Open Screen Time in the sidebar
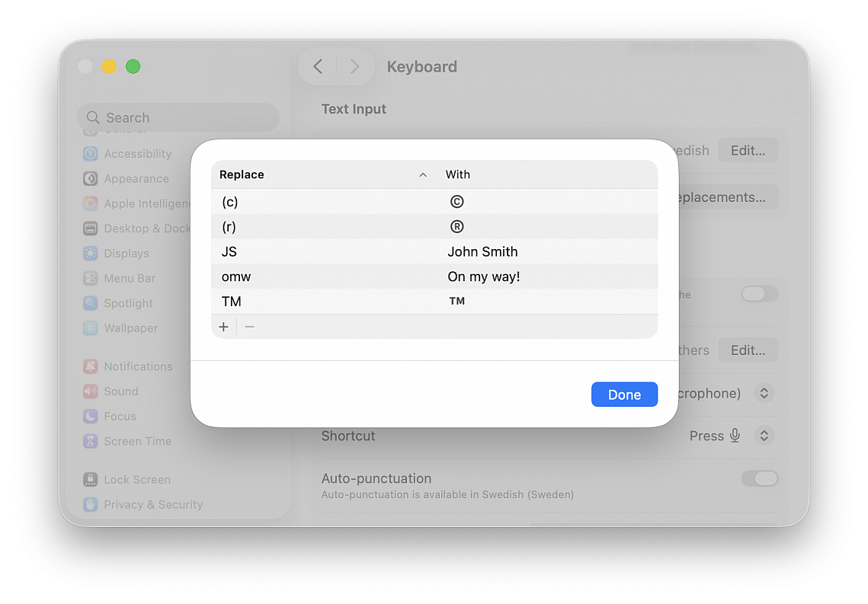The width and height of the screenshot is (868, 604). point(137,441)
